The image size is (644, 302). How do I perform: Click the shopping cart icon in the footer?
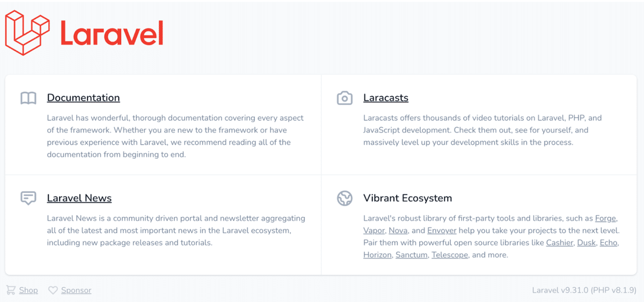coord(11,290)
